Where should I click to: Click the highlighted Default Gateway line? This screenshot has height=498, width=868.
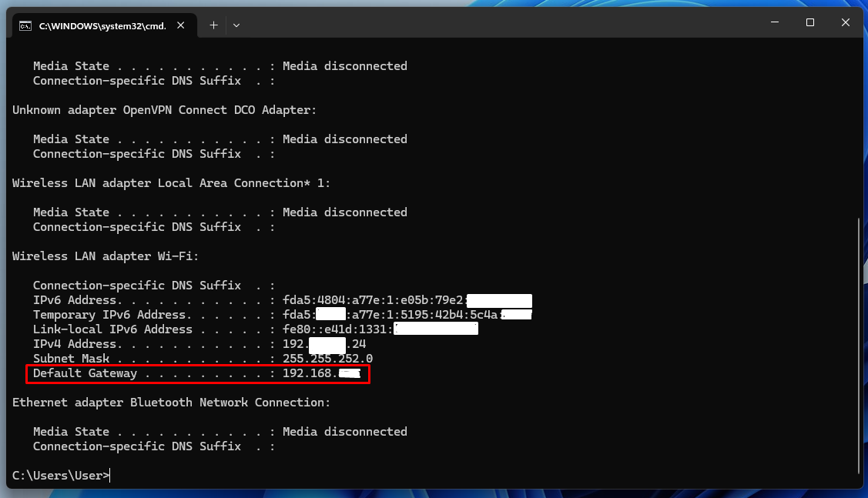click(197, 373)
